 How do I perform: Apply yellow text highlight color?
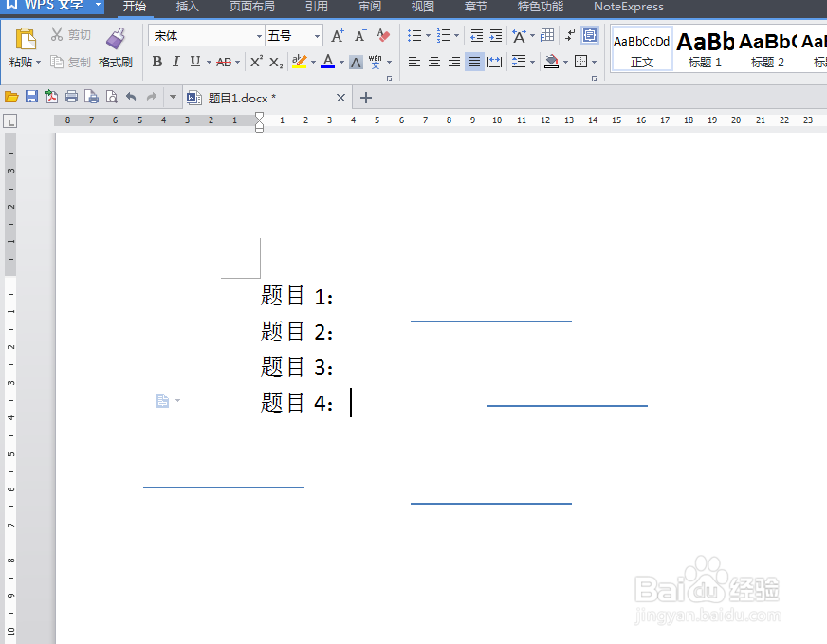click(299, 62)
